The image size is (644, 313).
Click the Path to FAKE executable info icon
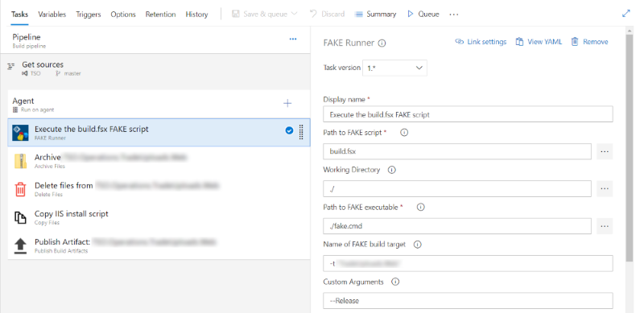click(x=420, y=208)
